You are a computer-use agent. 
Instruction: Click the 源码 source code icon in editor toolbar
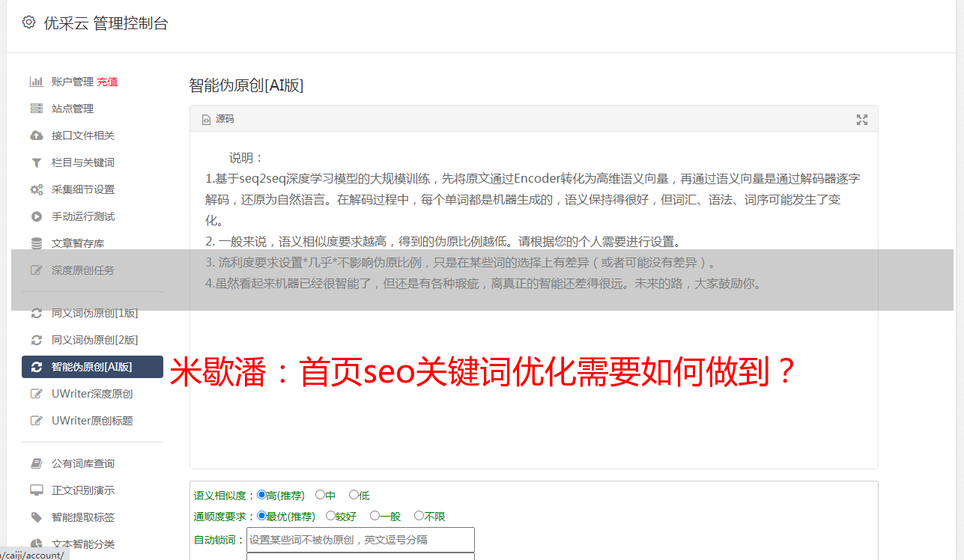[207, 120]
